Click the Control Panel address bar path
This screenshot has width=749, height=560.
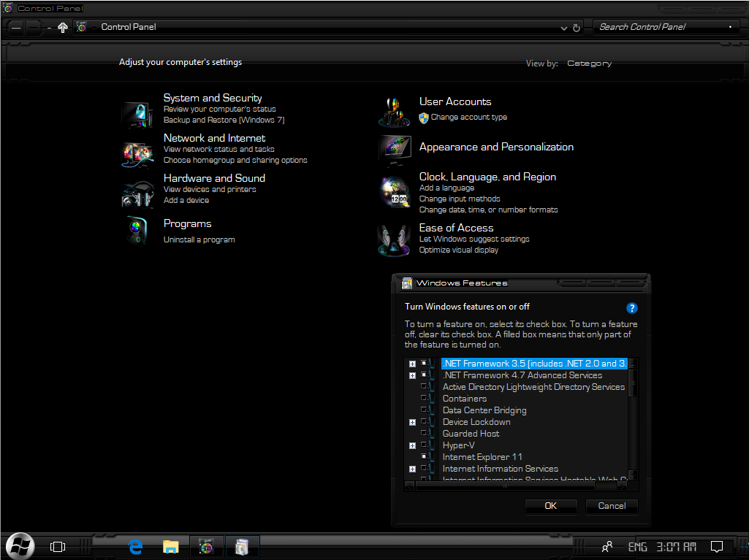click(x=129, y=27)
